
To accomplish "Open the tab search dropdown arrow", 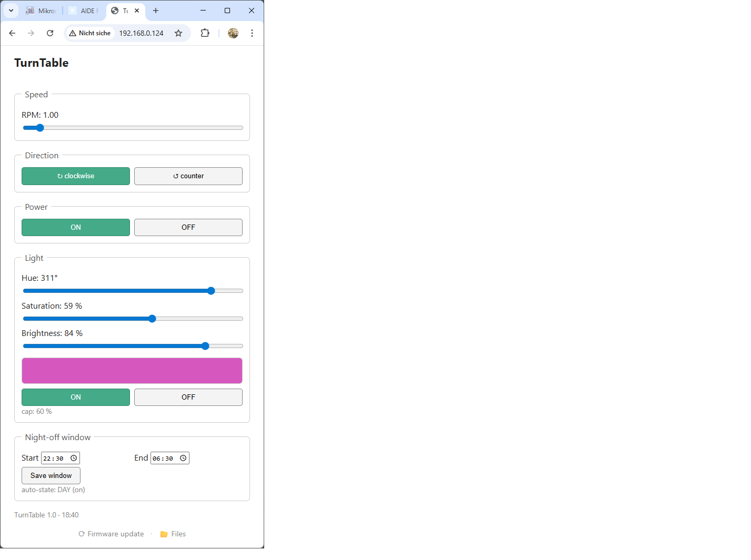I will (11, 11).
